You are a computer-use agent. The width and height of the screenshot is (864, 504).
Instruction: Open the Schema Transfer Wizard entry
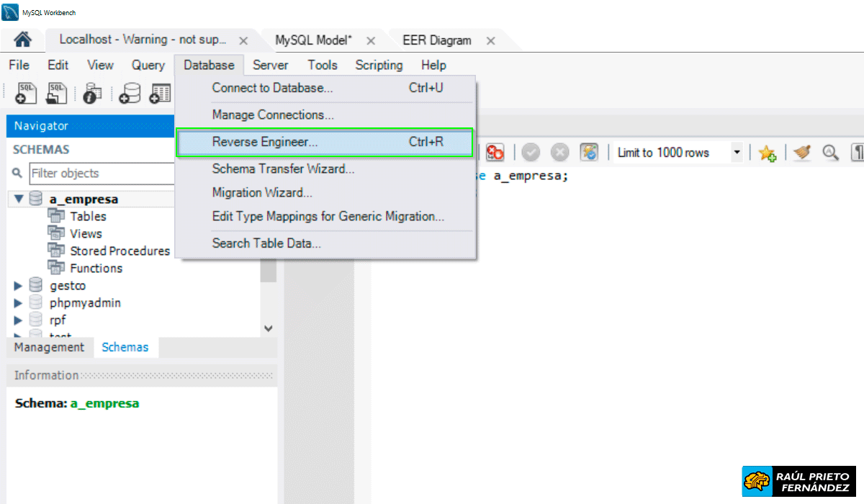[x=325, y=169]
